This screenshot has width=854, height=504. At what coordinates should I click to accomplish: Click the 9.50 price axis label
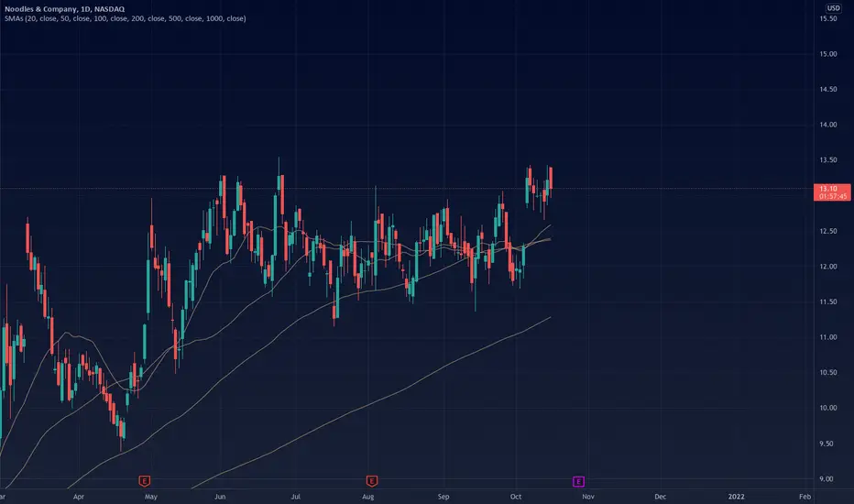coord(827,444)
